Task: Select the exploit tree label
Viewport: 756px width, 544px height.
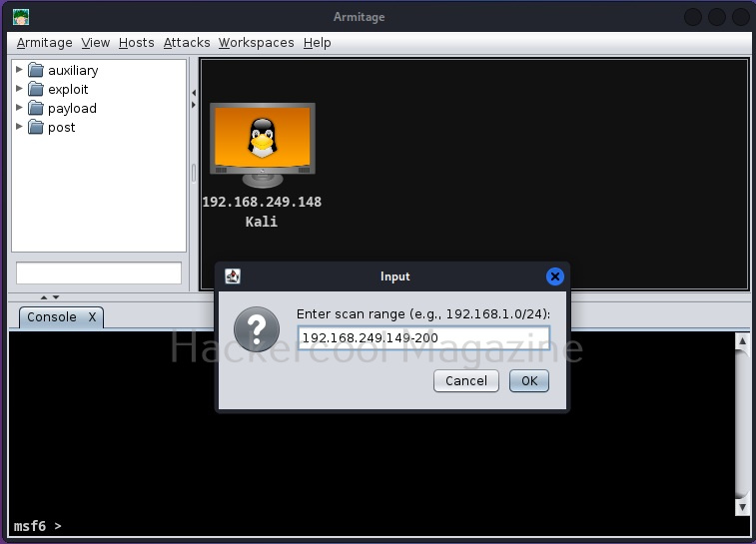Action: (x=68, y=90)
